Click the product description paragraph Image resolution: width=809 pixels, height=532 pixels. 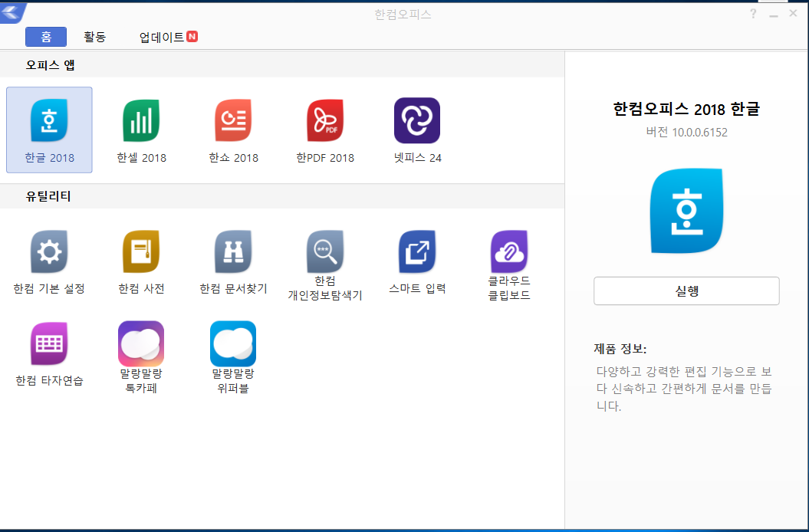684,389
